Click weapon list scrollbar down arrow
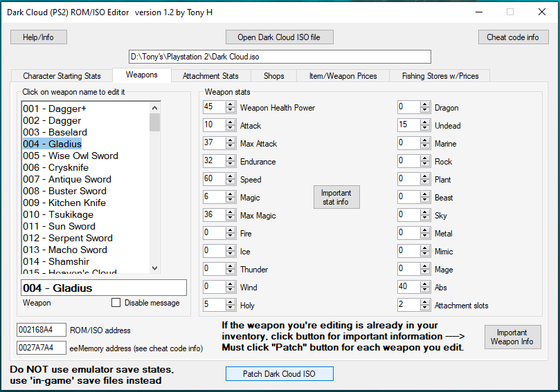The height and width of the screenshot is (392, 560). point(154,268)
